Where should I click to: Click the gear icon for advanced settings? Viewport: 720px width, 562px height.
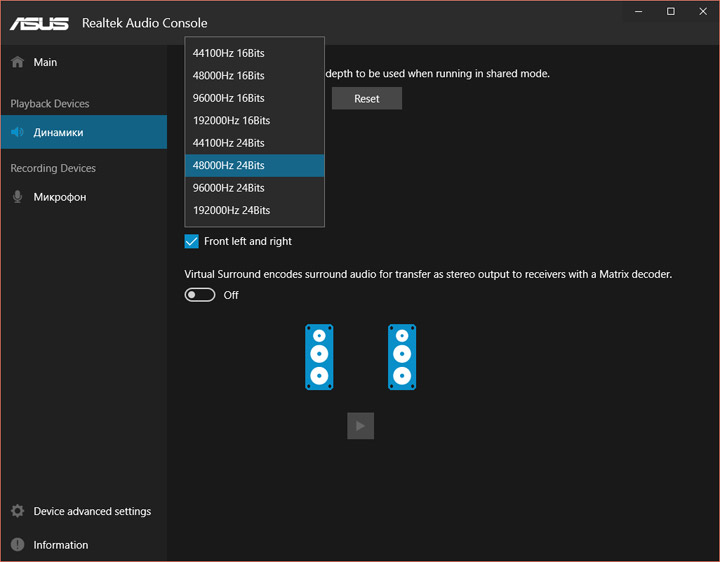pyautogui.click(x=17, y=511)
